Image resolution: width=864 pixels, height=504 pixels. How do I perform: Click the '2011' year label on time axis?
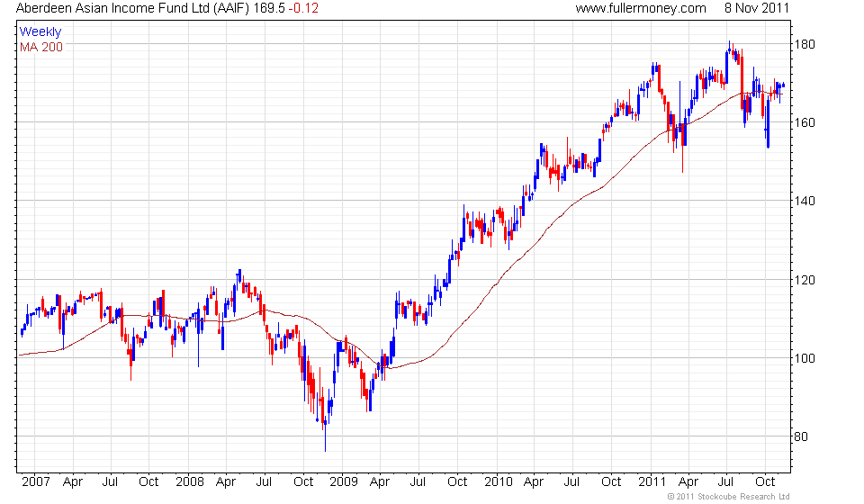click(x=652, y=482)
